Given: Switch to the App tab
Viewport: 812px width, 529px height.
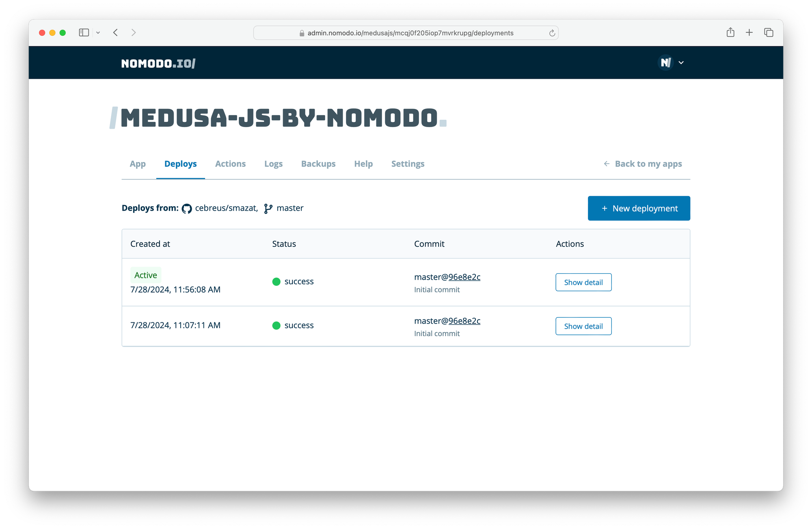Looking at the screenshot, I should click(138, 164).
